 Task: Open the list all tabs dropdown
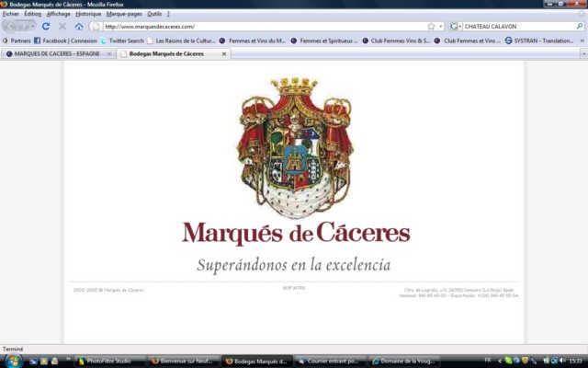(x=583, y=54)
